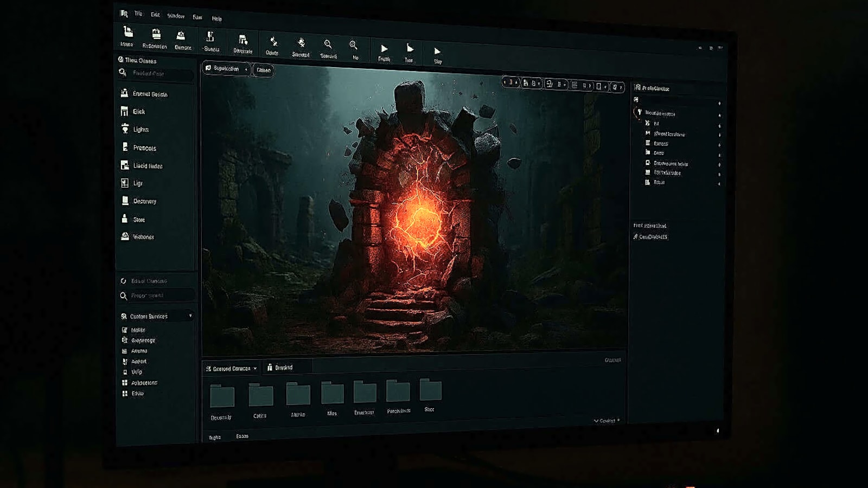Click the lower sidebar search field
Screen dimensions: 868x488
tap(156, 296)
